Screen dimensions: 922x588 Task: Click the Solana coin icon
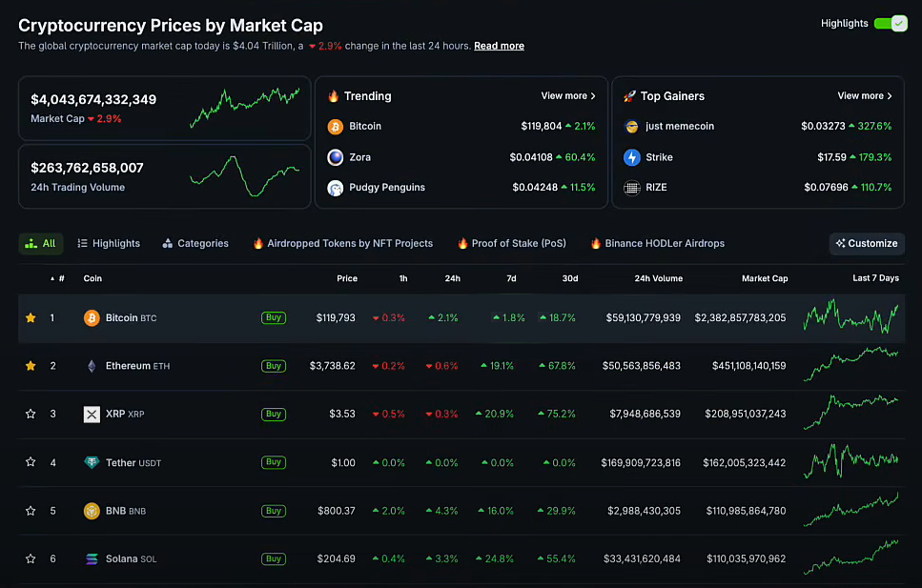[92, 559]
